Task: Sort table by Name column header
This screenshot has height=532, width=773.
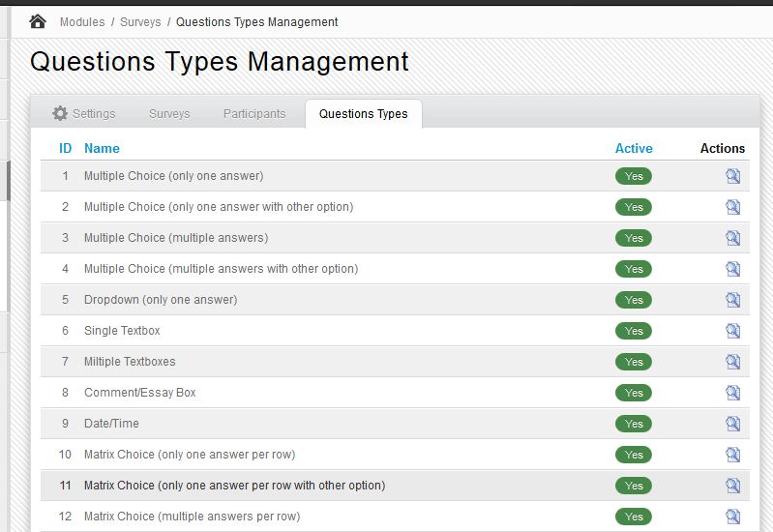Action: [x=102, y=148]
